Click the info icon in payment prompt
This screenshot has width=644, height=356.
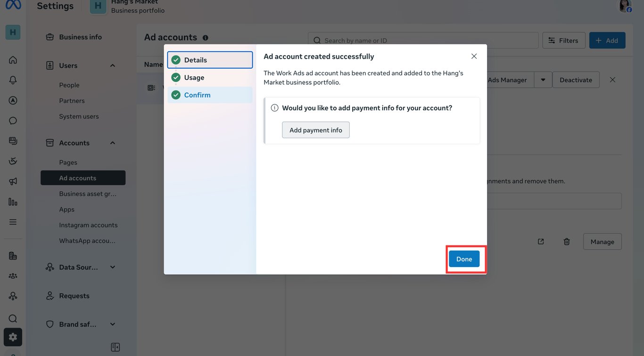pos(274,108)
